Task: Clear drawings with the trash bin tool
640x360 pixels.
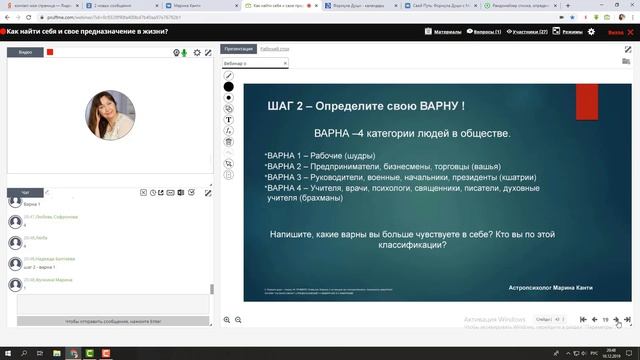Action: tap(229, 142)
